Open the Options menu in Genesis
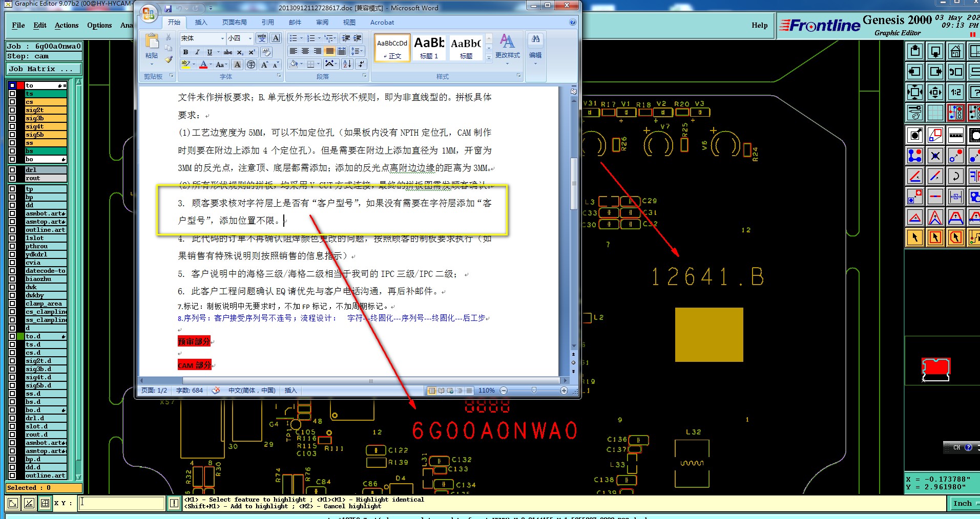 click(x=99, y=25)
